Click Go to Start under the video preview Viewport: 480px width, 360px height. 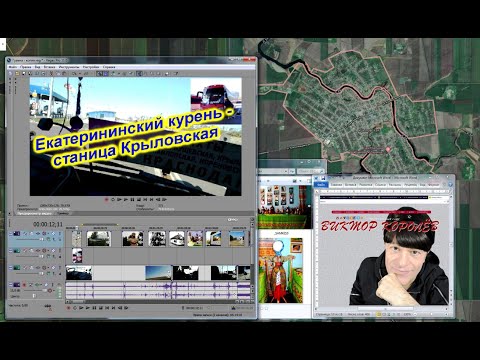pyautogui.click(x=145, y=199)
